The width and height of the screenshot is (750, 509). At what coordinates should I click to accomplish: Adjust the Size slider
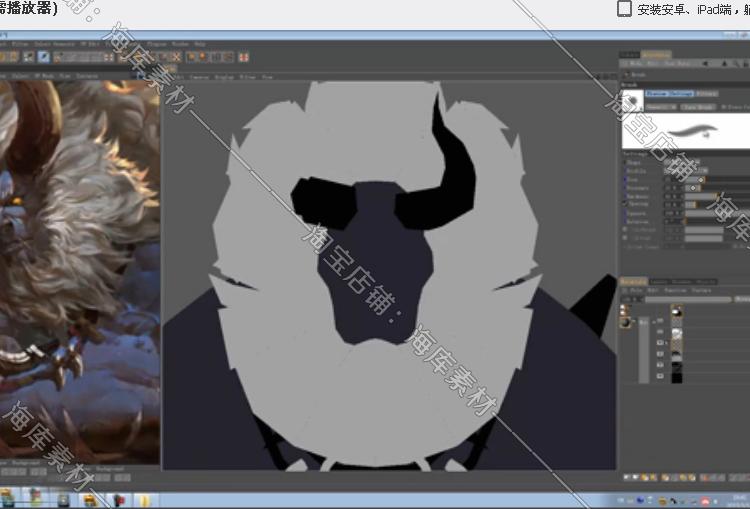(x=717, y=179)
